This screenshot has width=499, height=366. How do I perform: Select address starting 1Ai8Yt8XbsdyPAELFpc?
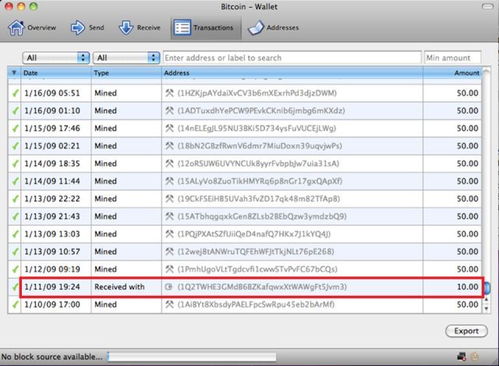coord(256,304)
